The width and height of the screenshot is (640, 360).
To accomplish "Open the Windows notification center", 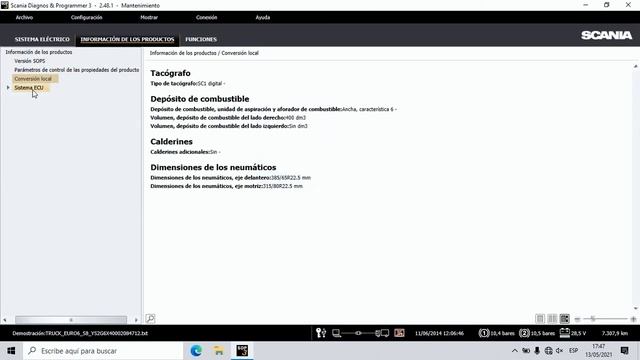I will [624, 351].
